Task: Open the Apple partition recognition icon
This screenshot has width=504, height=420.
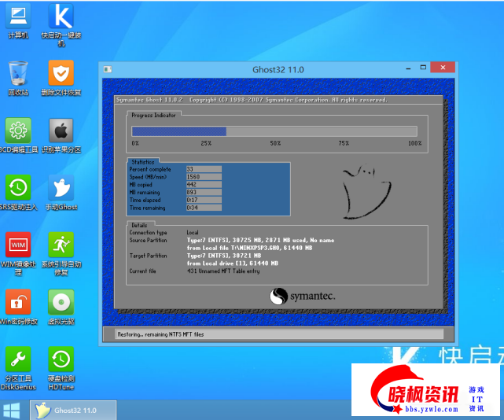Action: (61, 131)
